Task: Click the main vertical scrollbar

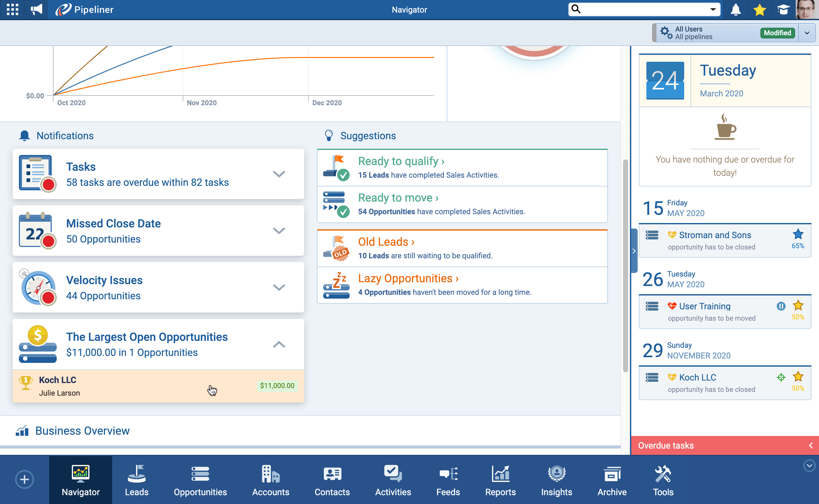Action: [625, 265]
